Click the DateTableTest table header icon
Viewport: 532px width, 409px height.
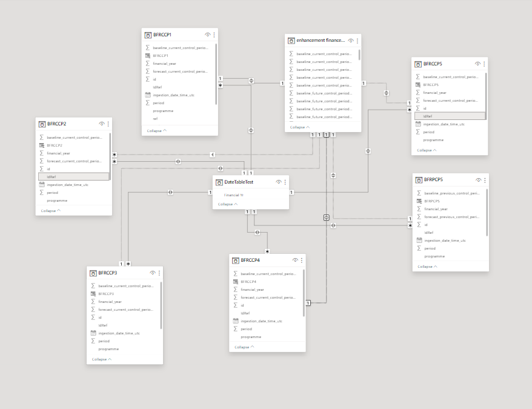pos(219,182)
